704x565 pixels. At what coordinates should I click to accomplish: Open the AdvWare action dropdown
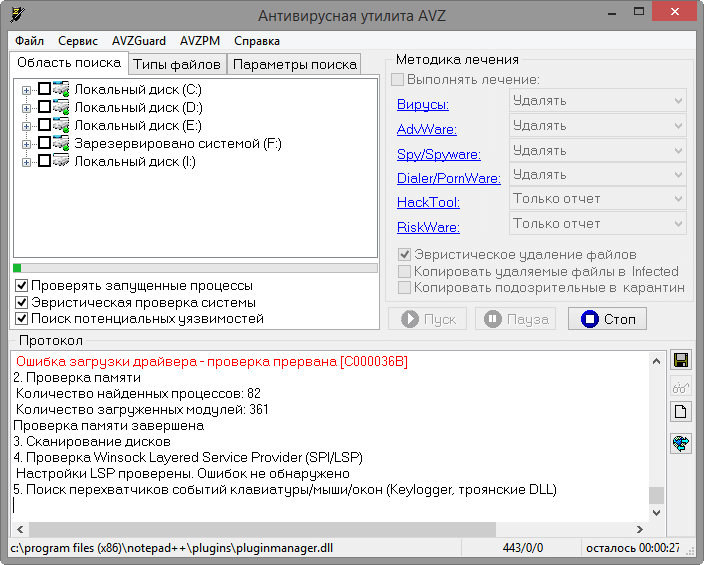click(x=598, y=125)
